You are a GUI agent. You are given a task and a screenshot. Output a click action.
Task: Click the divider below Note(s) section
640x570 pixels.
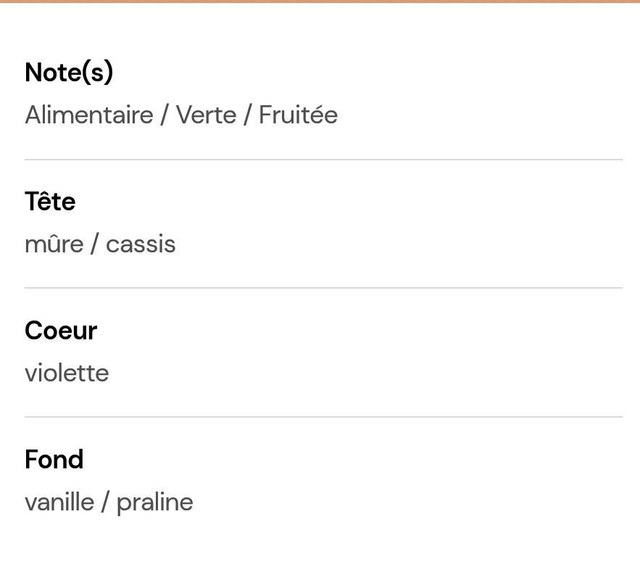tap(323, 160)
